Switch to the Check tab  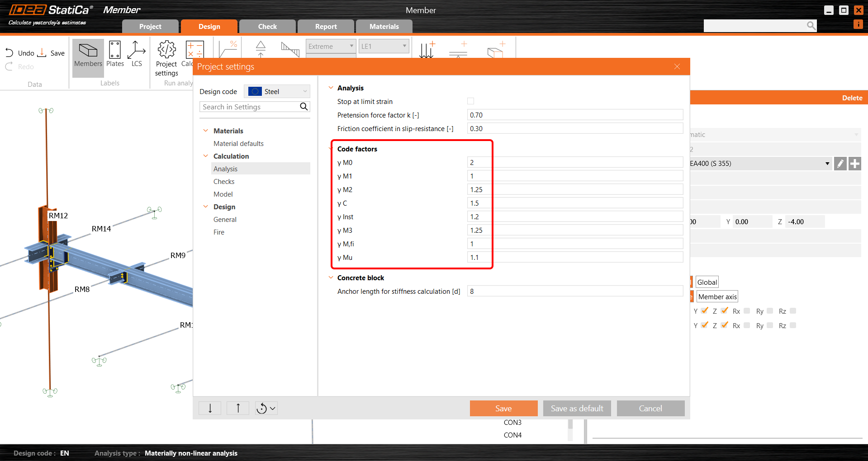pos(267,26)
